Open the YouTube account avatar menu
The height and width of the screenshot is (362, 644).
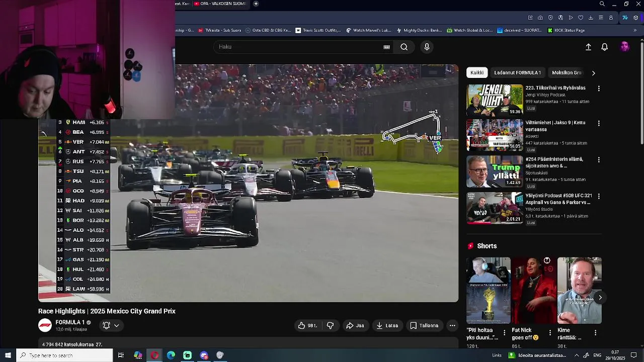pyautogui.click(x=625, y=47)
